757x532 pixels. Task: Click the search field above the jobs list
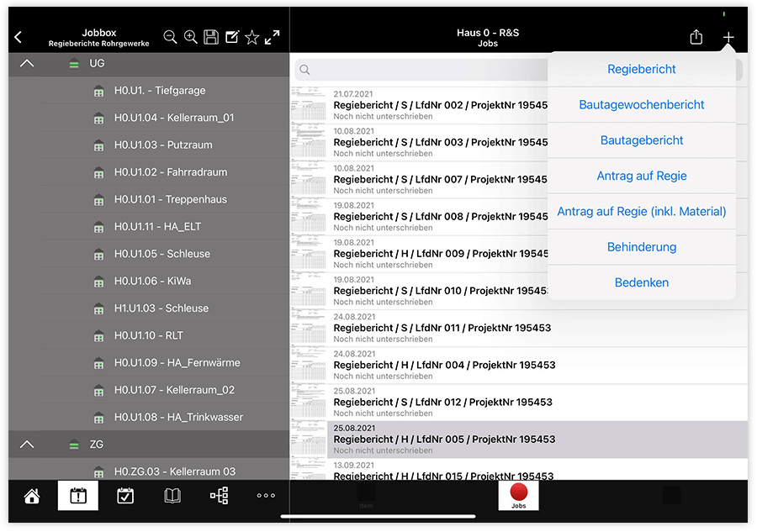421,70
